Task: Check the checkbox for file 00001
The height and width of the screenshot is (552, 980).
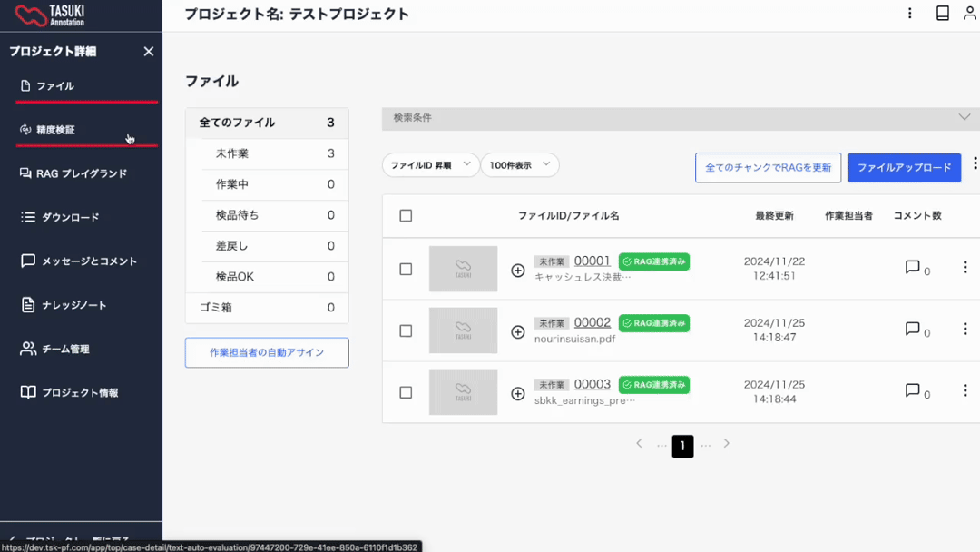Action: click(406, 269)
